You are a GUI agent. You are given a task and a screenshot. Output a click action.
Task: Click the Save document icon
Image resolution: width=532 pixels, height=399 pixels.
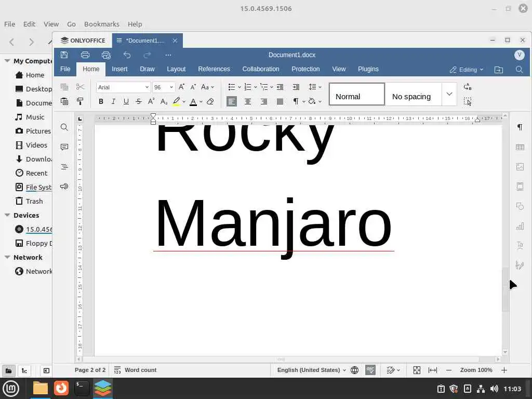(64, 55)
